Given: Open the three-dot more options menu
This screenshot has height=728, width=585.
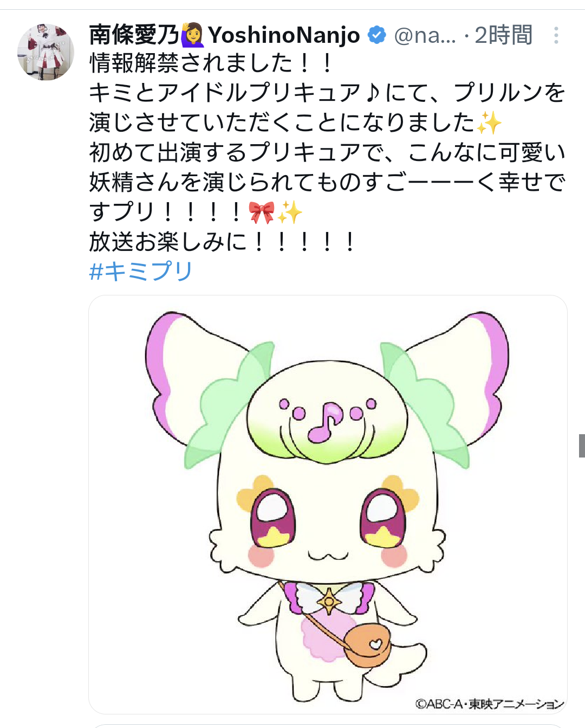Looking at the screenshot, I should point(556,36).
